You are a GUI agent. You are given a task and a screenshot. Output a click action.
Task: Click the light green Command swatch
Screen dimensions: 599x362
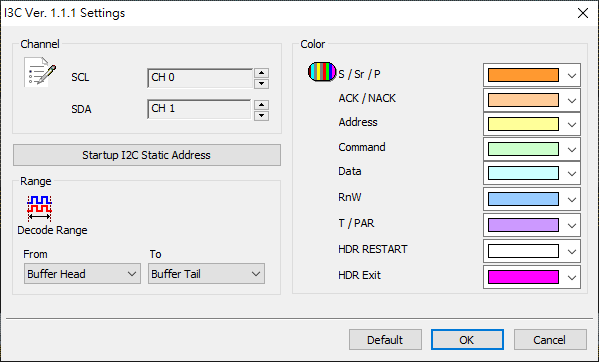(523, 149)
